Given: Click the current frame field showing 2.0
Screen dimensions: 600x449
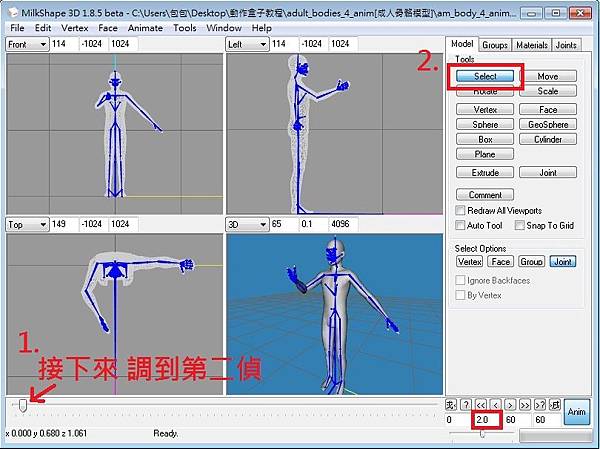Looking at the screenshot, I should [x=487, y=420].
